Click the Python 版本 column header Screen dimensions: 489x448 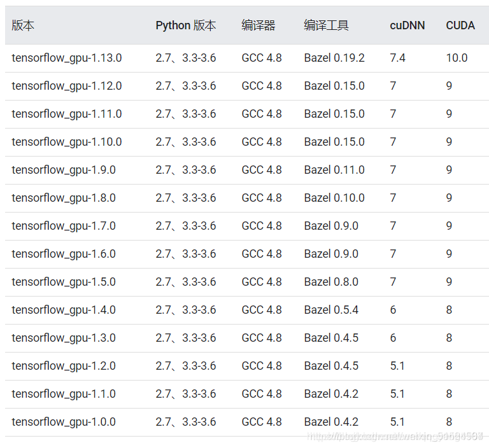185,25
